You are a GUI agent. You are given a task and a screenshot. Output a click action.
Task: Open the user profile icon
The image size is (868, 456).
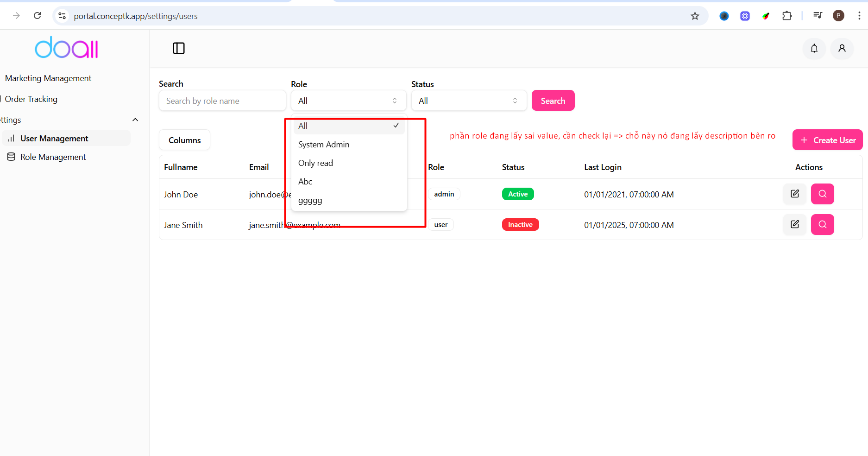tap(842, 48)
